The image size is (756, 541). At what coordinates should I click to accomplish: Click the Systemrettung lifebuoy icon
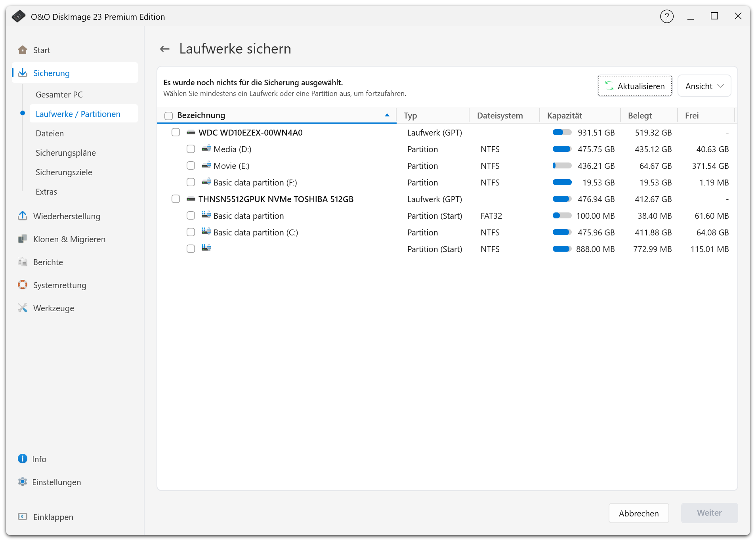23,285
